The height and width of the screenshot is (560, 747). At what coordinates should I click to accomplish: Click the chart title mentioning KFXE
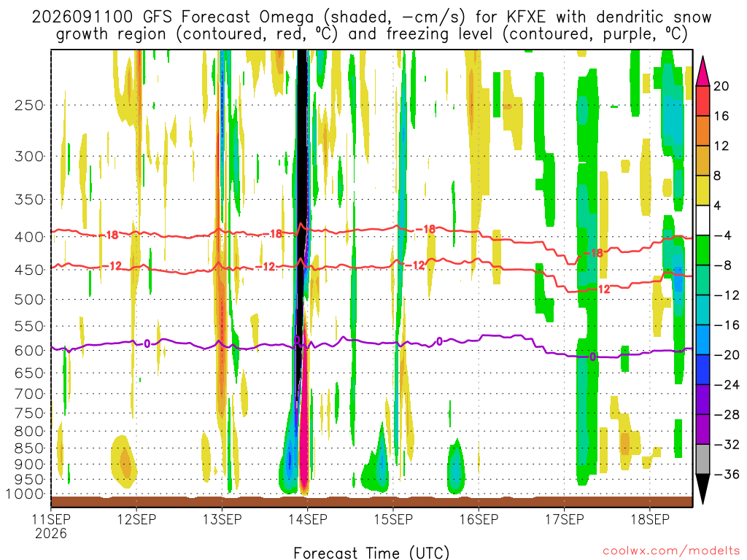(x=371, y=26)
